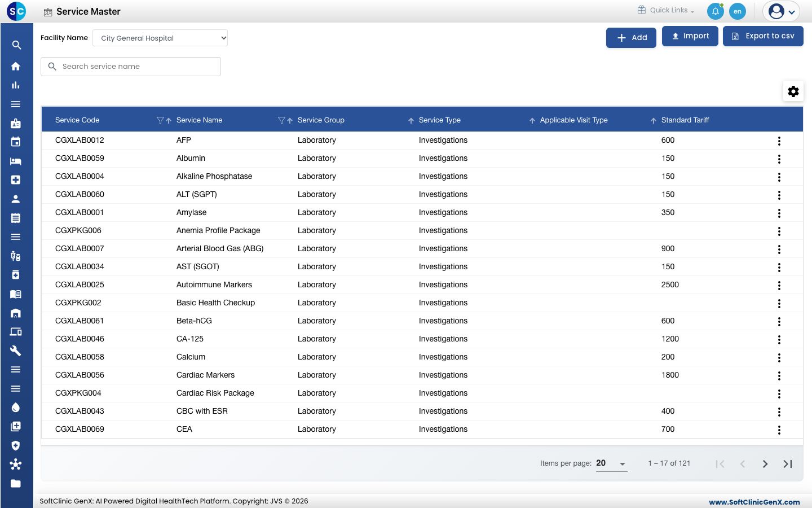
Task: Select the CA-125 tariff 1200 cell
Action: pos(670,339)
